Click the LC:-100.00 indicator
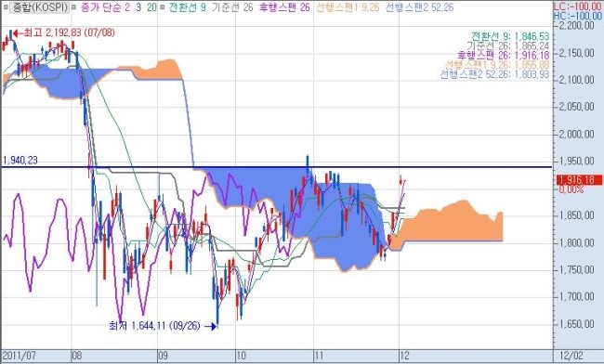 [x=578, y=6]
